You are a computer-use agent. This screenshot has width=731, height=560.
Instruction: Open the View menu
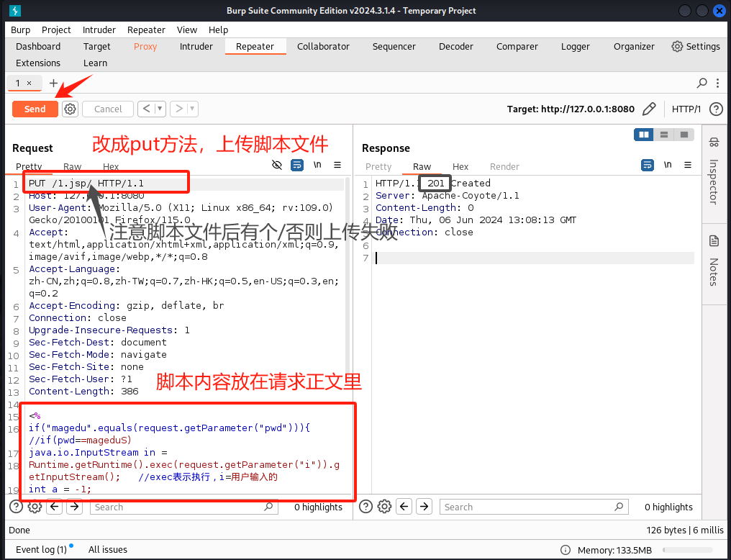point(187,30)
